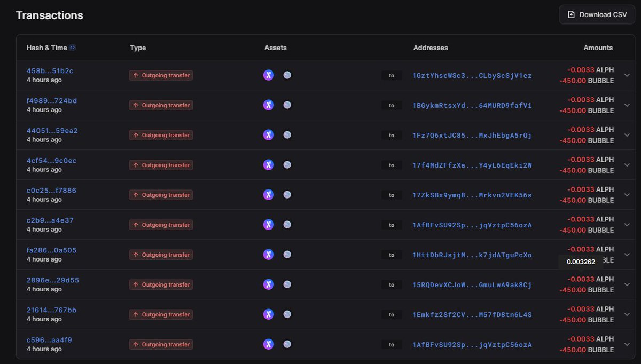Open transaction hash c0c25...f7886
The width and height of the screenshot is (641, 364).
point(51,191)
